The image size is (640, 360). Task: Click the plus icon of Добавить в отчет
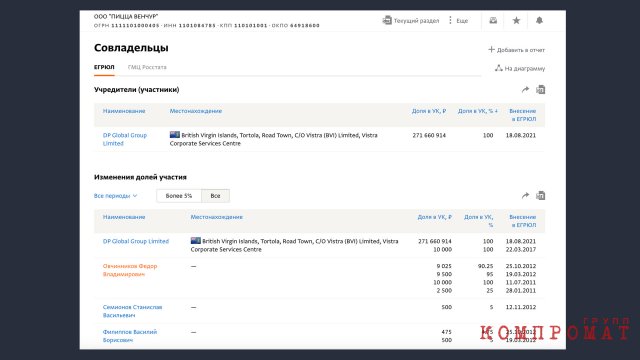pyautogui.click(x=491, y=49)
